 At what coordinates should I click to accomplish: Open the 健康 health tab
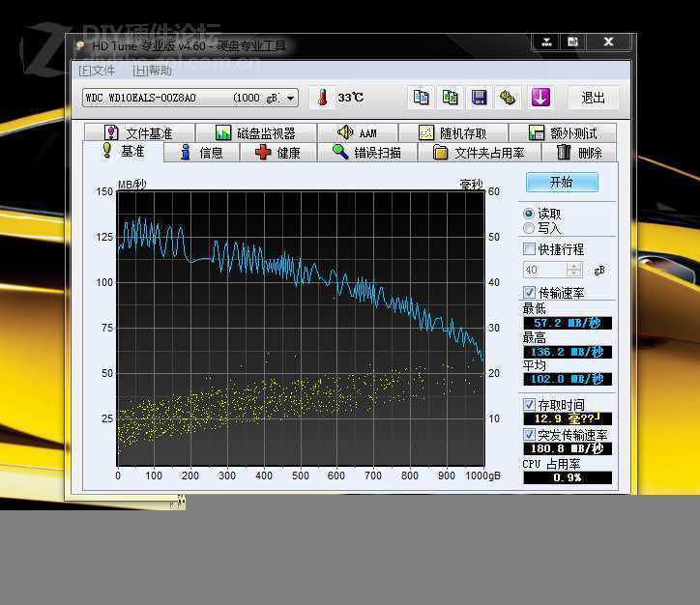[278, 153]
